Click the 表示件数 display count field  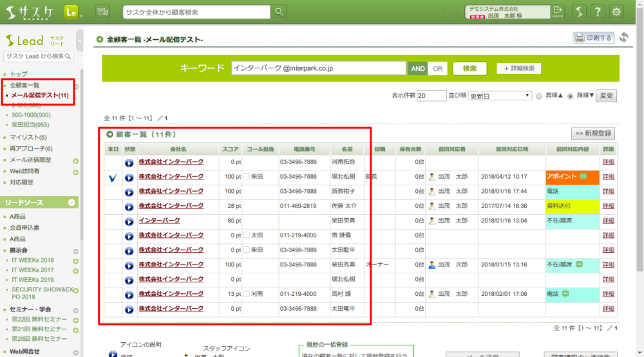(x=431, y=96)
